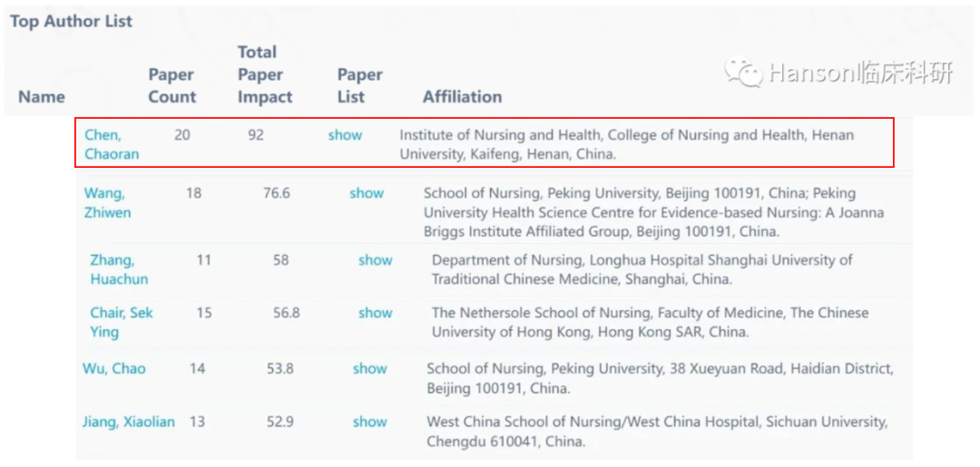Open Chair, Sek Ying author link
Screen dimensions: 980x467
coord(122,322)
